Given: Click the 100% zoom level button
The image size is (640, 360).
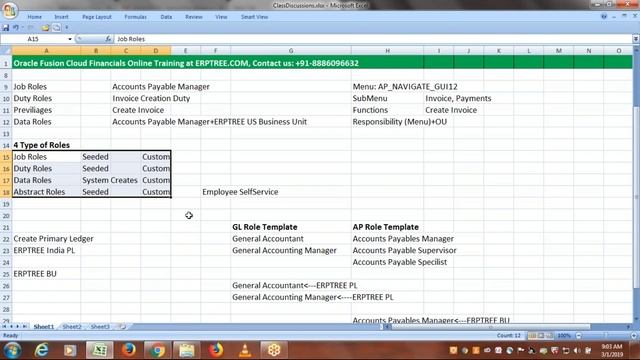Looking at the screenshot, I should [564, 336].
